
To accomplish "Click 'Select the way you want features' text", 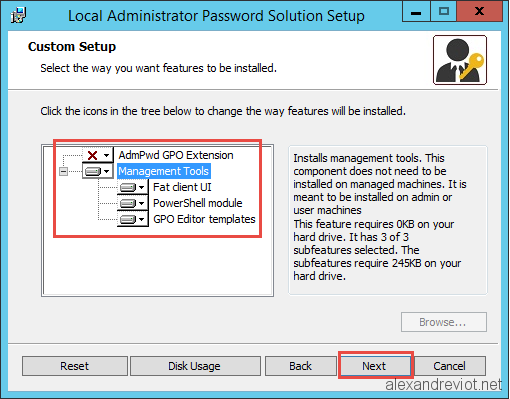I will [x=159, y=68].
